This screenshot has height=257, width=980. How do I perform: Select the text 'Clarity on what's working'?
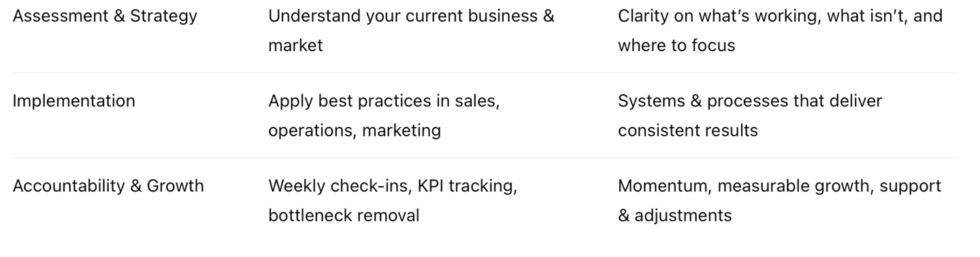(720, 16)
